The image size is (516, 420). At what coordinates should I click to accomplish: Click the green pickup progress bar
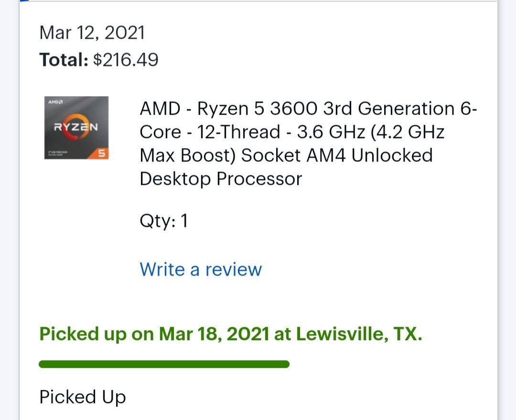[x=164, y=365]
